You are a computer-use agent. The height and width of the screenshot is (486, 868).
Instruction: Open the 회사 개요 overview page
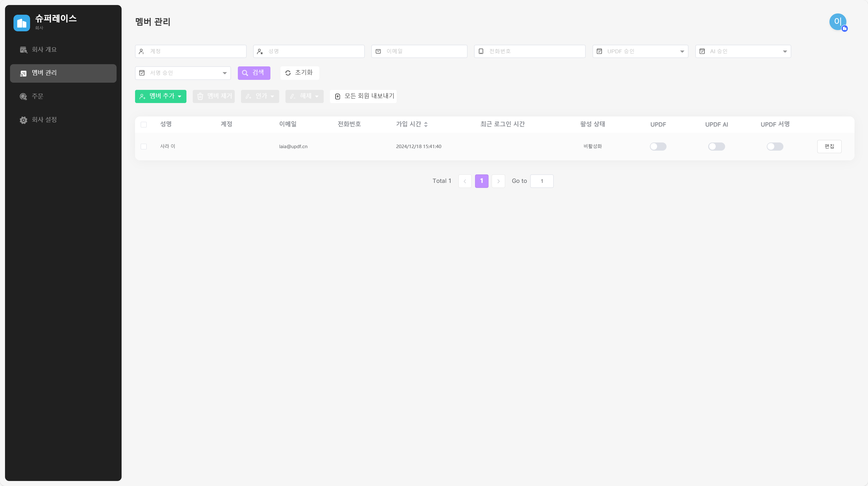click(63, 49)
